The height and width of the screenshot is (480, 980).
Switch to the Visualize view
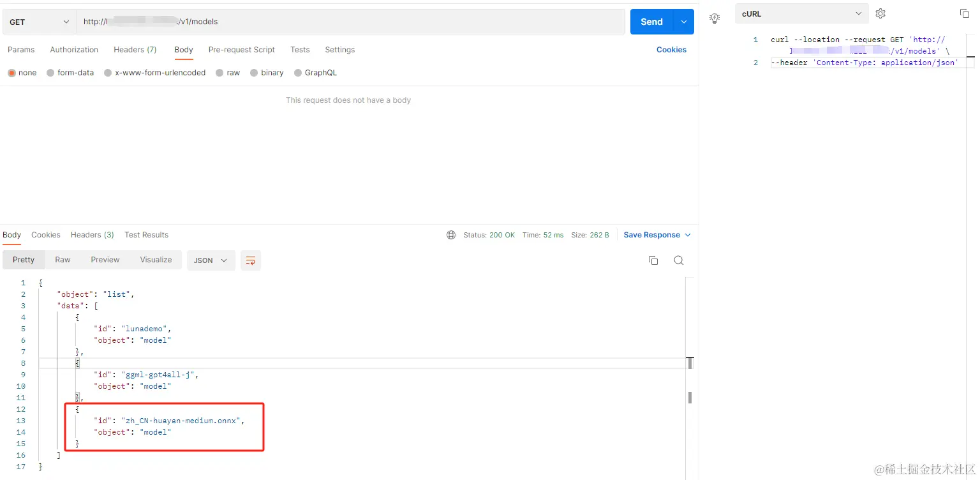pyautogui.click(x=156, y=260)
